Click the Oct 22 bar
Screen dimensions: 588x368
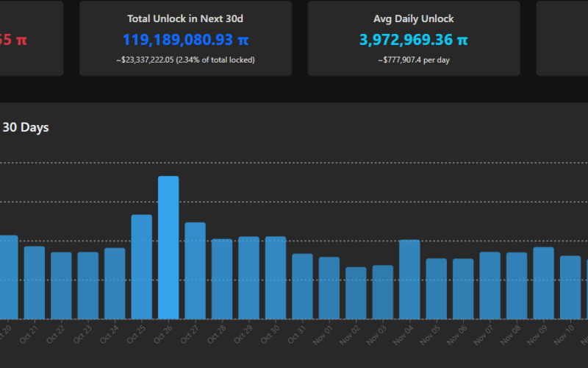(x=61, y=285)
